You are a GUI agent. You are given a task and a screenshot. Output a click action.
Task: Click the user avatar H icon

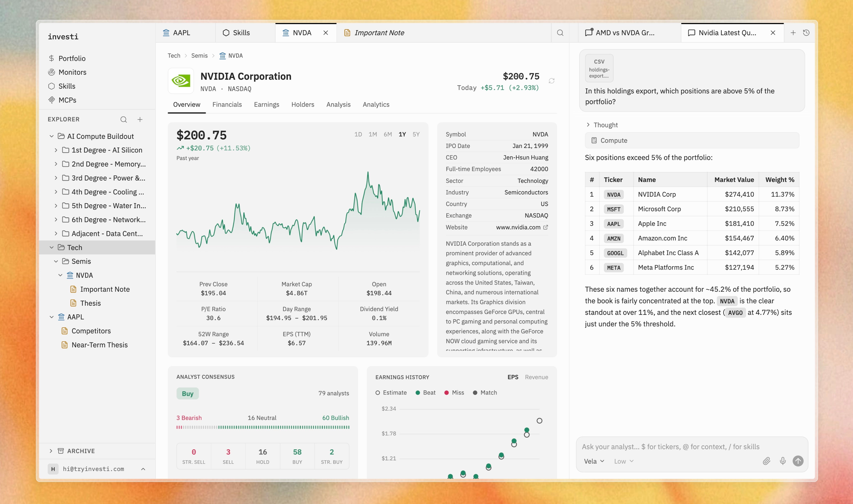(53, 469)
